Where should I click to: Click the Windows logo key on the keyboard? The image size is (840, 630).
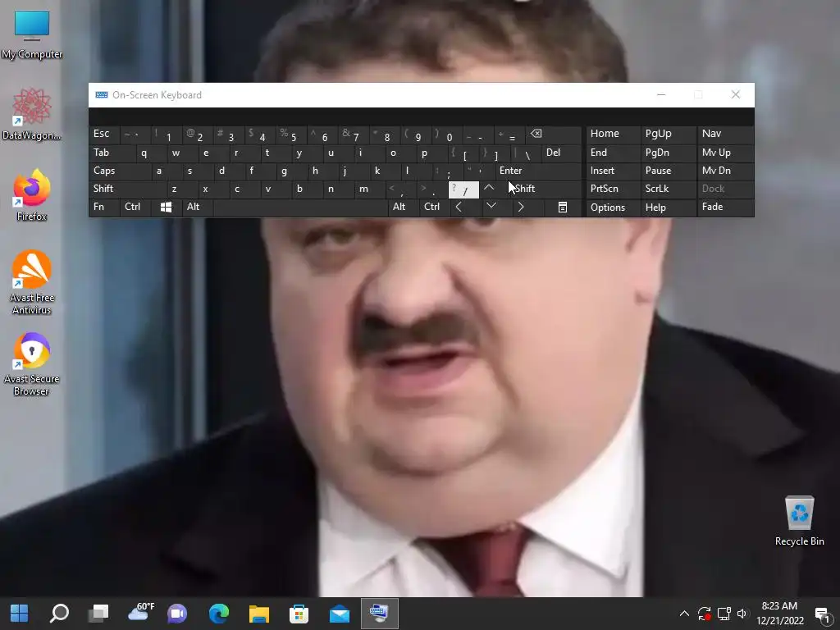click(x=166, y=207)
